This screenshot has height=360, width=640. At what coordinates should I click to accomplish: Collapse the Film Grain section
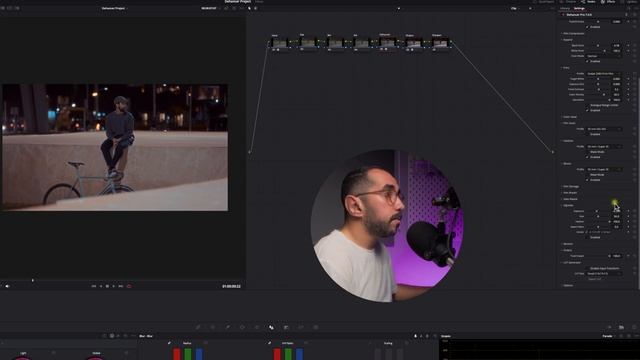pyautogui.click(x=569, y=123)
